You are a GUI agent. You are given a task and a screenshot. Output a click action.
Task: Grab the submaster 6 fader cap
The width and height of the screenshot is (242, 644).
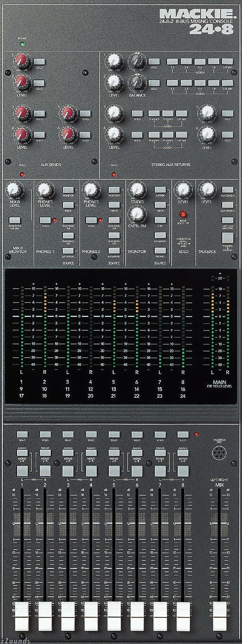tap(137, 617)
